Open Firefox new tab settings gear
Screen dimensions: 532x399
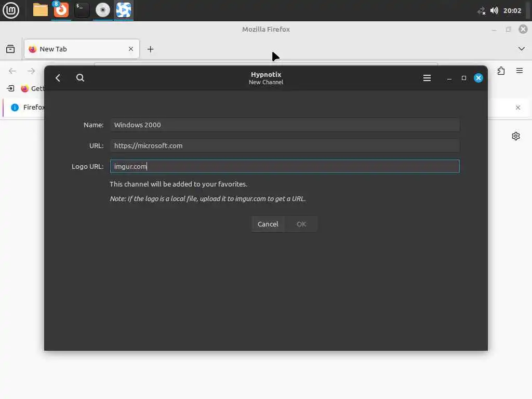516,136
